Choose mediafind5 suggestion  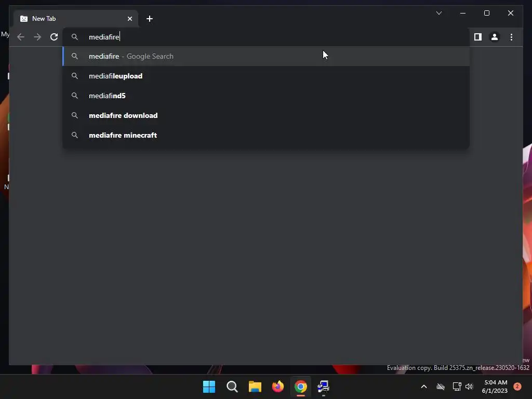tap(267, 96)
